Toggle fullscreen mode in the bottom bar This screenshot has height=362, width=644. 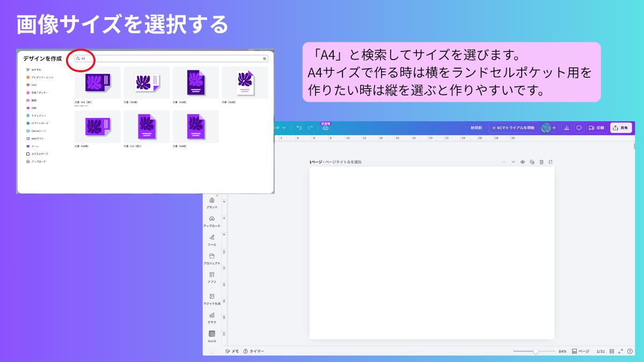621,351
